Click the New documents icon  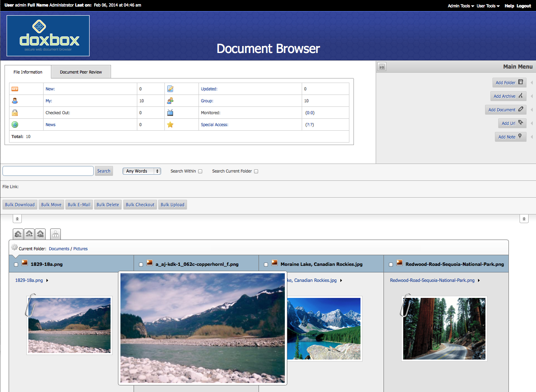click(15, 89)
